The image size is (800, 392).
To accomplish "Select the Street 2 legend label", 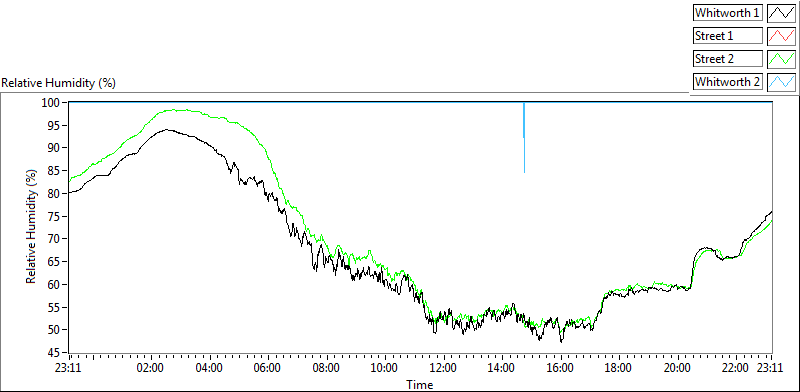I will [728, 59].
